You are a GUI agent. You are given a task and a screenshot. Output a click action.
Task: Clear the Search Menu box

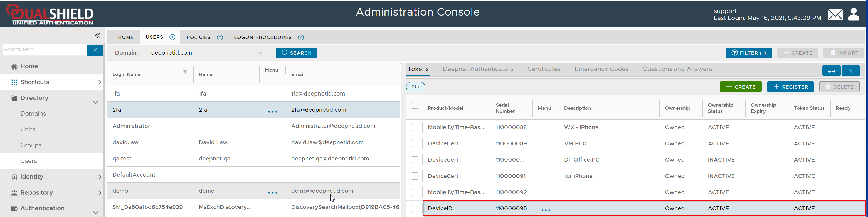(95, 50)
